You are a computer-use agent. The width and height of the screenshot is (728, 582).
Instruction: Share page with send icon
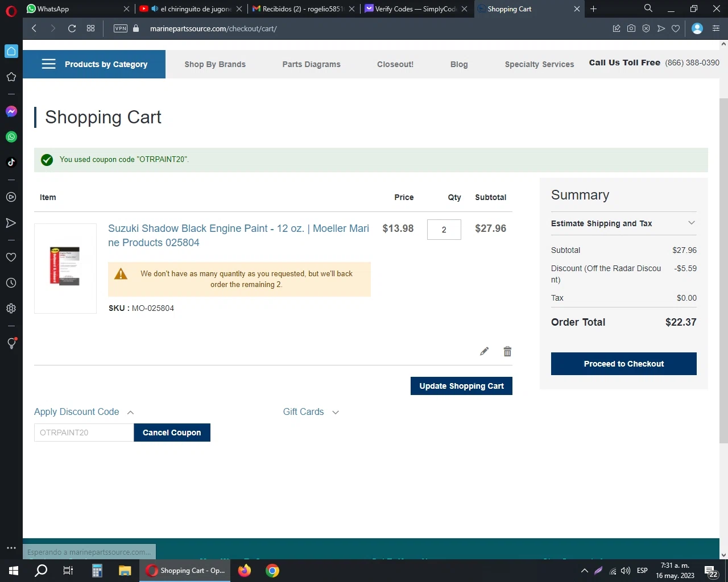click(x=661, y=28)
